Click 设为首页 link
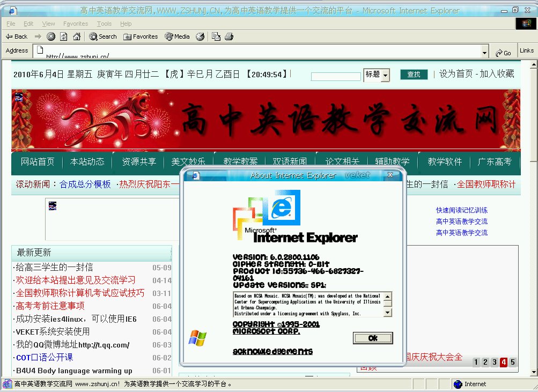 [456, 74]
